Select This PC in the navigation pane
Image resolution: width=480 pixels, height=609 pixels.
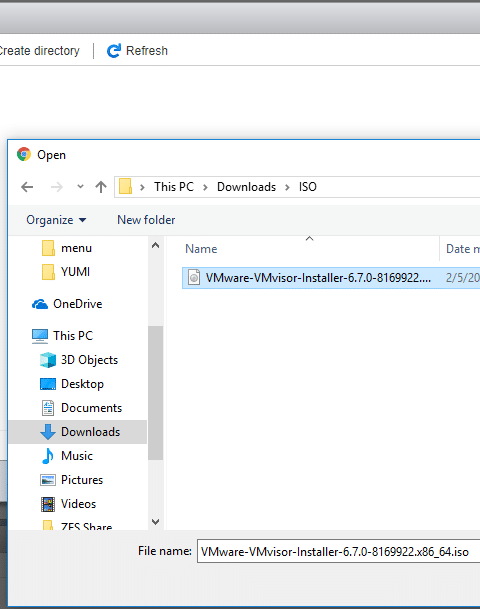click(62, 336)
